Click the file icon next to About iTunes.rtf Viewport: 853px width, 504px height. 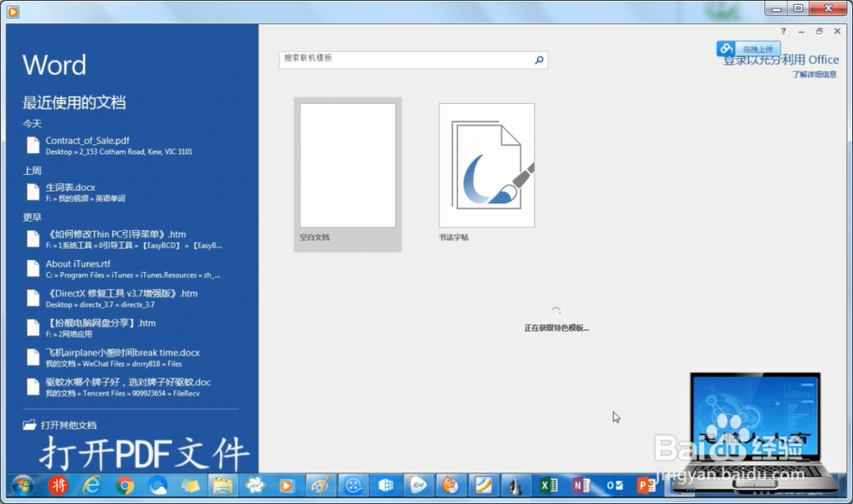[x=33, y=268]
